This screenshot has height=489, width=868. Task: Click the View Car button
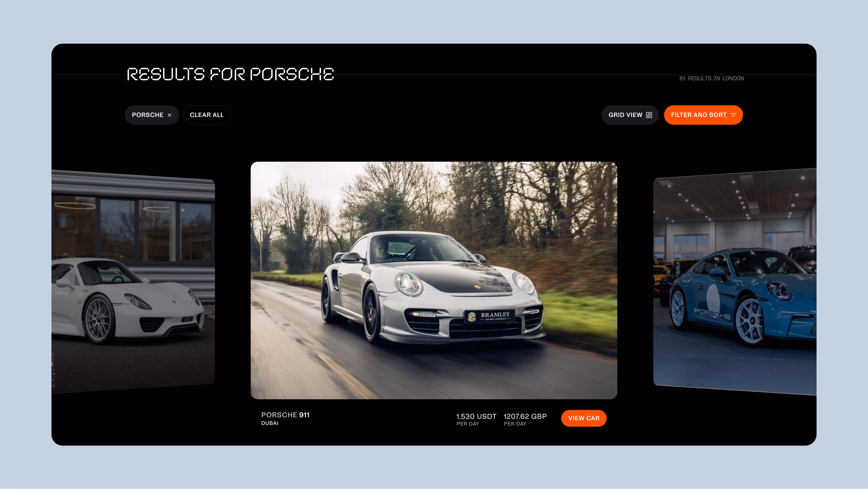click(584, 418)
